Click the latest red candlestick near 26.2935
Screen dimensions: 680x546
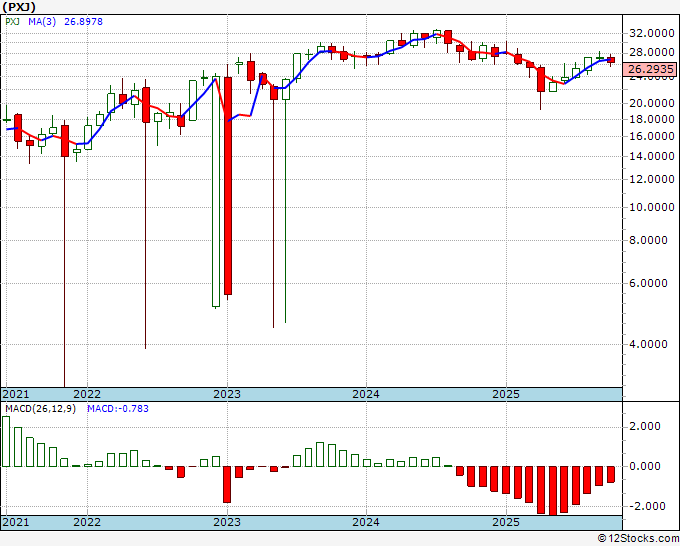click(611, 60)
